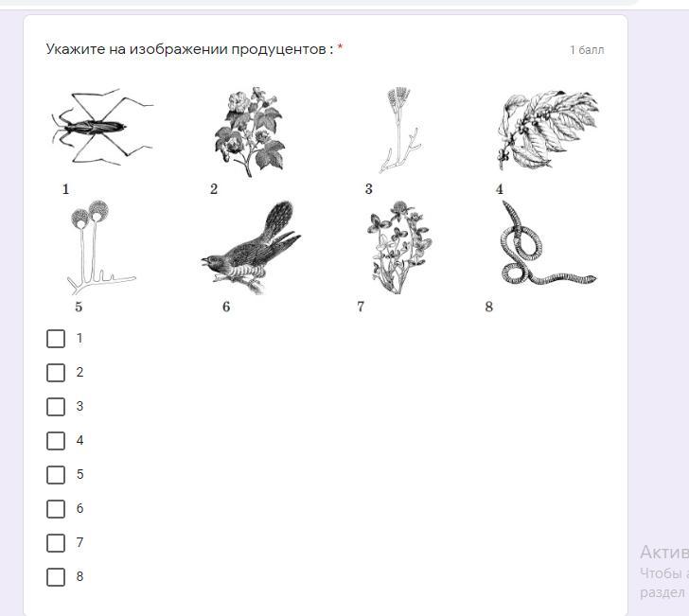Select the checkbox for option 3
689x616 pixels.
56,407
